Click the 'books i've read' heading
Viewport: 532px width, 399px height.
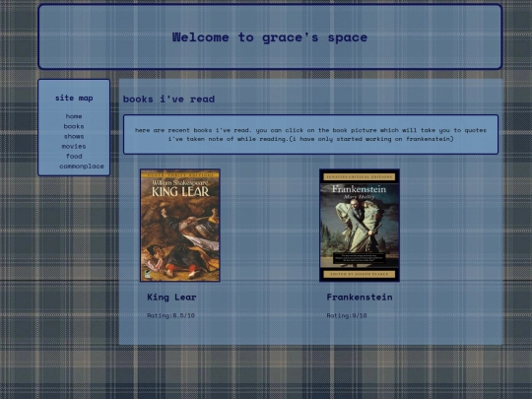[168, 100]
